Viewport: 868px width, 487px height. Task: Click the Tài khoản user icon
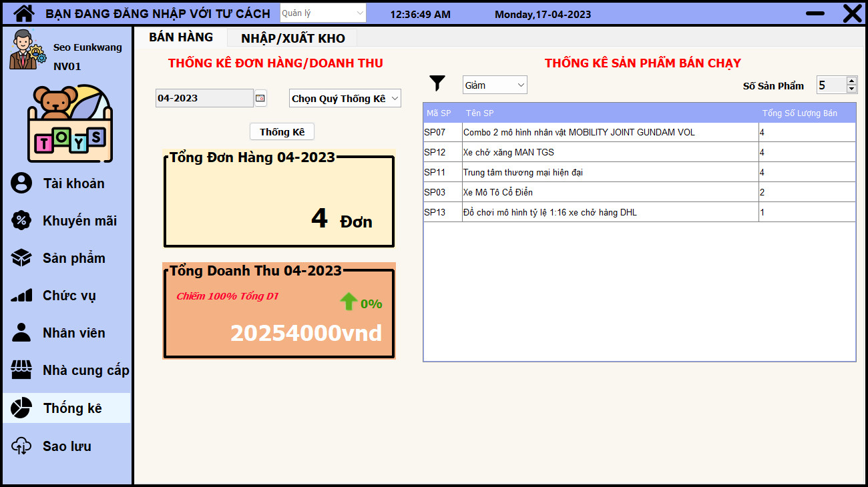point(21,183)
